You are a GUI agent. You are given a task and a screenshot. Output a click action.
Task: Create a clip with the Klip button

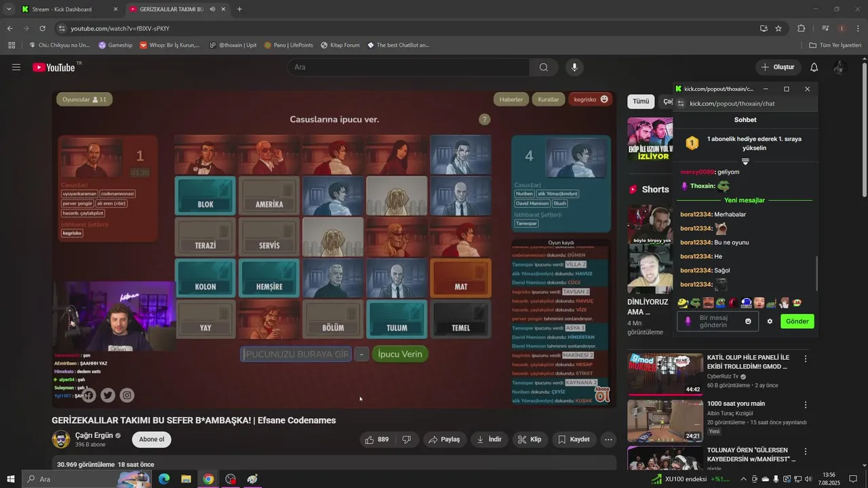[530, 439]
